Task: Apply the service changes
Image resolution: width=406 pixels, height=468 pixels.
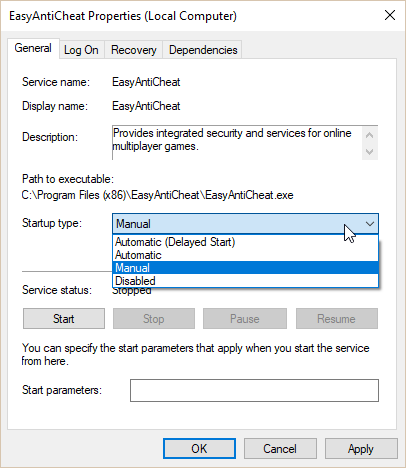Action: pyautogui.click(x=361, y=449)
